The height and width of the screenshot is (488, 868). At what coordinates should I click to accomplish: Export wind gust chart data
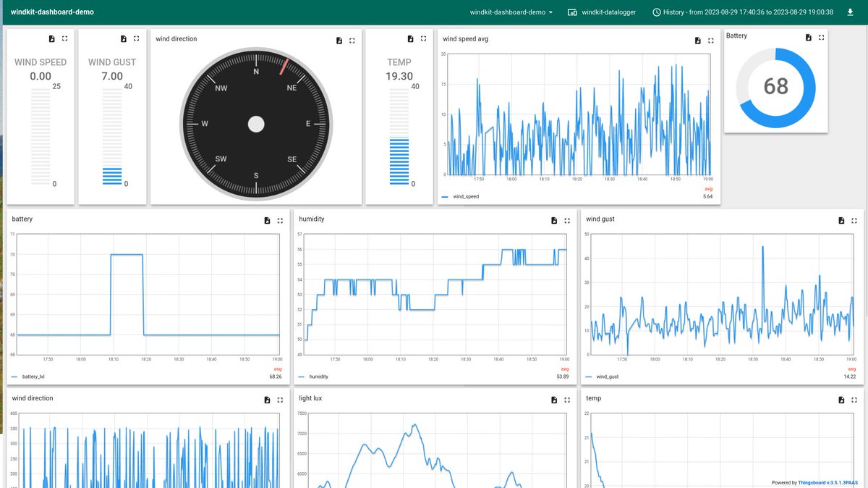tap(841, 220)
